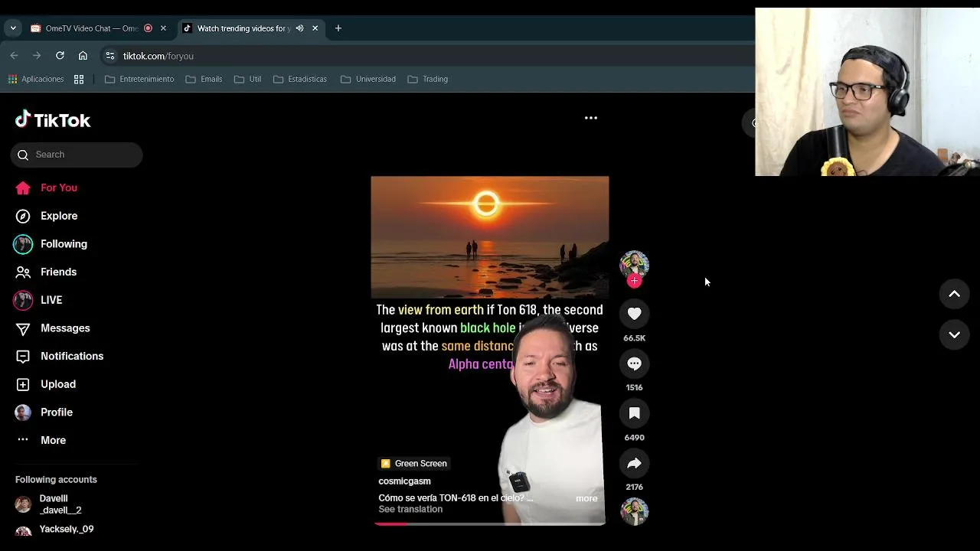Seek on the red video progress bar
The image size is (980, 551).
click(490, 524)
